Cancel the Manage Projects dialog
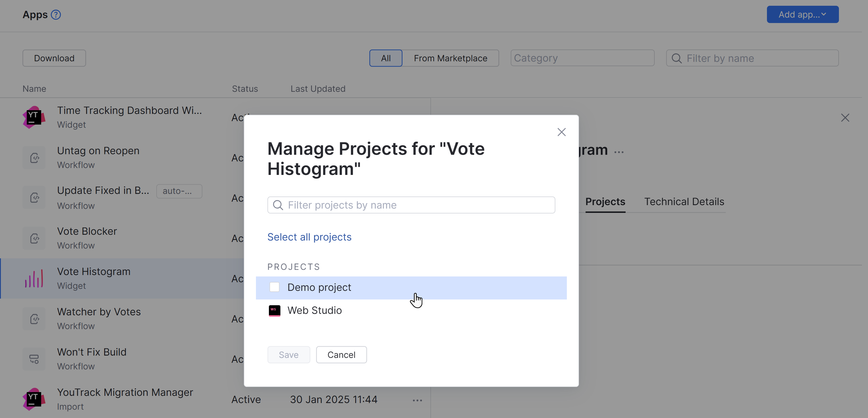Image resolution: width=868 pixels, height=418 pixels. tap(341, 354)
